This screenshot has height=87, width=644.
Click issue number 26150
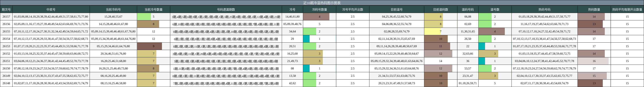pos(6,68)
